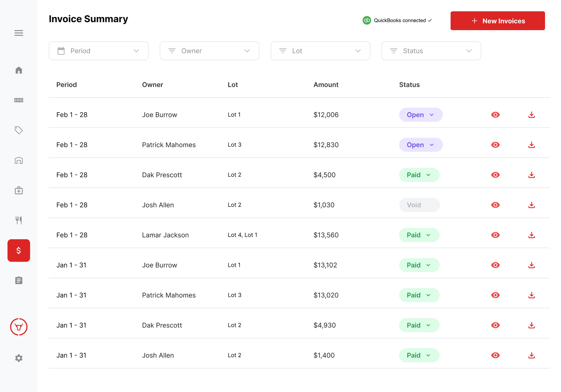Image resolution: width=561 pixels, height=392 pixels.
Task: Open the medical kit sidebar icon
Action: coord(19,190)
